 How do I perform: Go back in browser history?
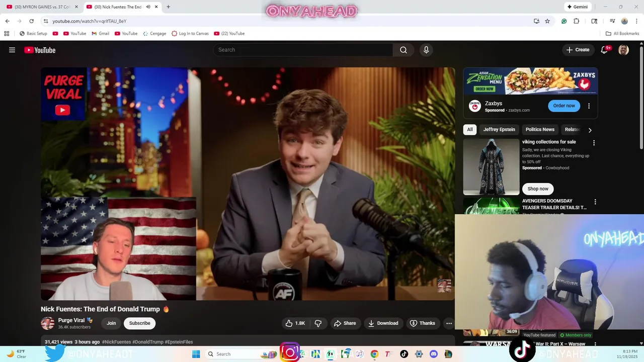click(x=7, y=21)
